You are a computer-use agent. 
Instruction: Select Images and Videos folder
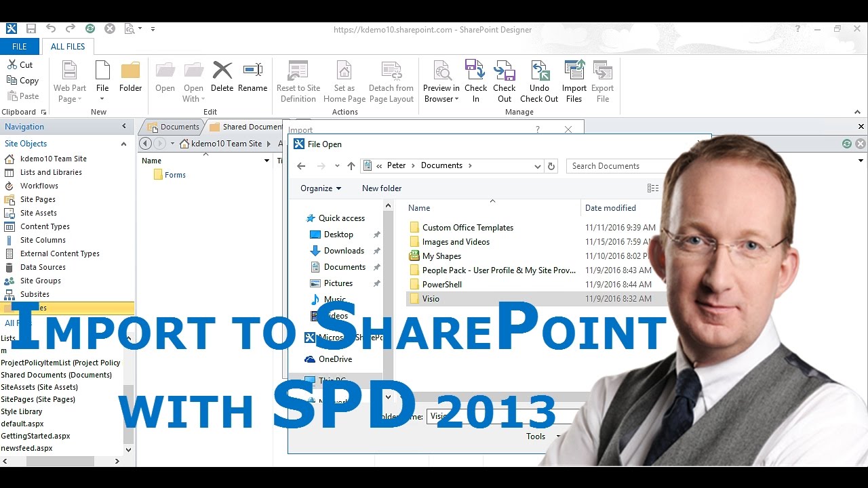pos(456,242)
